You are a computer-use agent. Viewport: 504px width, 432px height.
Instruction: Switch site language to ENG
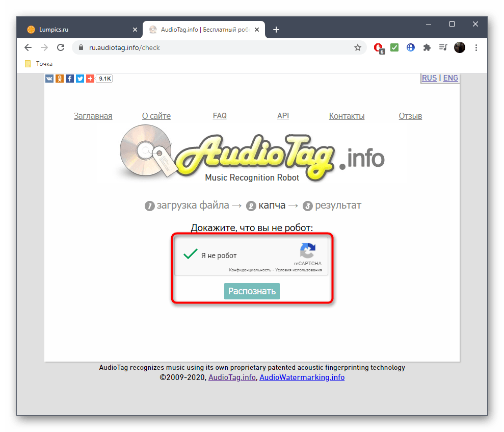click(450, 78)
